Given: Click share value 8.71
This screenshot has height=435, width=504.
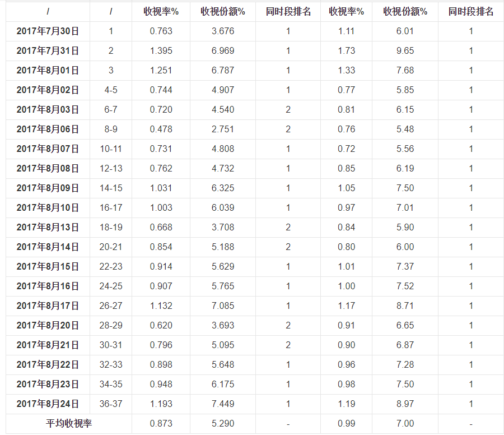Looking at the screenshot, I should pyautogui.click(x=405, y=306).
